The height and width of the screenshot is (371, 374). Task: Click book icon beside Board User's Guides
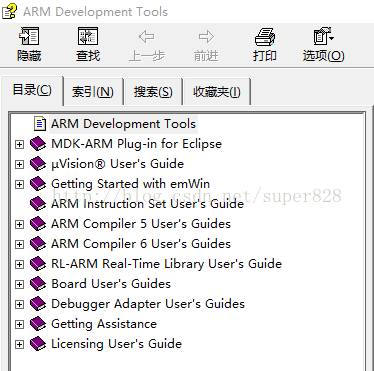click(x=38, y=284)
